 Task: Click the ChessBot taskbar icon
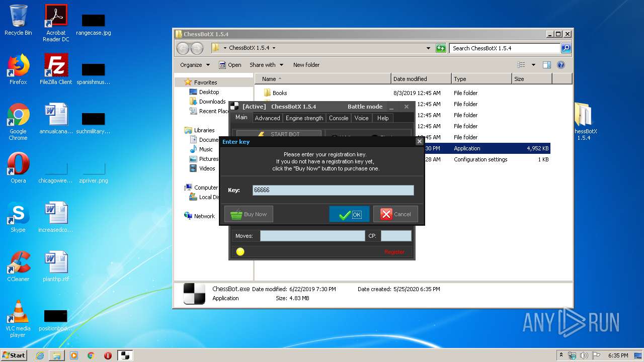pos(125,355)
